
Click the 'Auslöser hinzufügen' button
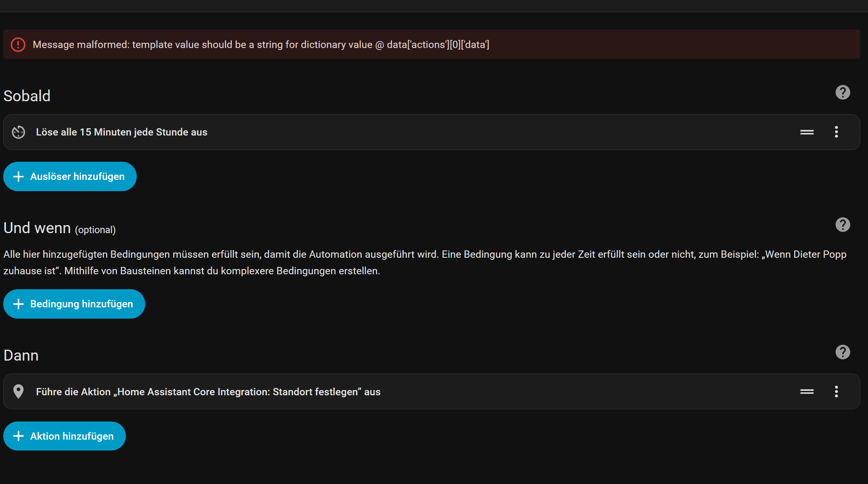pos(70,177)
